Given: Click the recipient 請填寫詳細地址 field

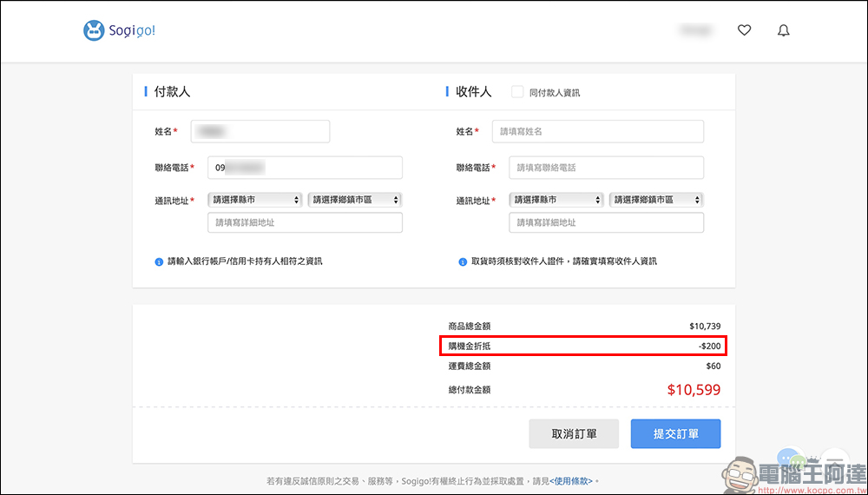Looking at the screenshot, I should (x=606, y=222).
